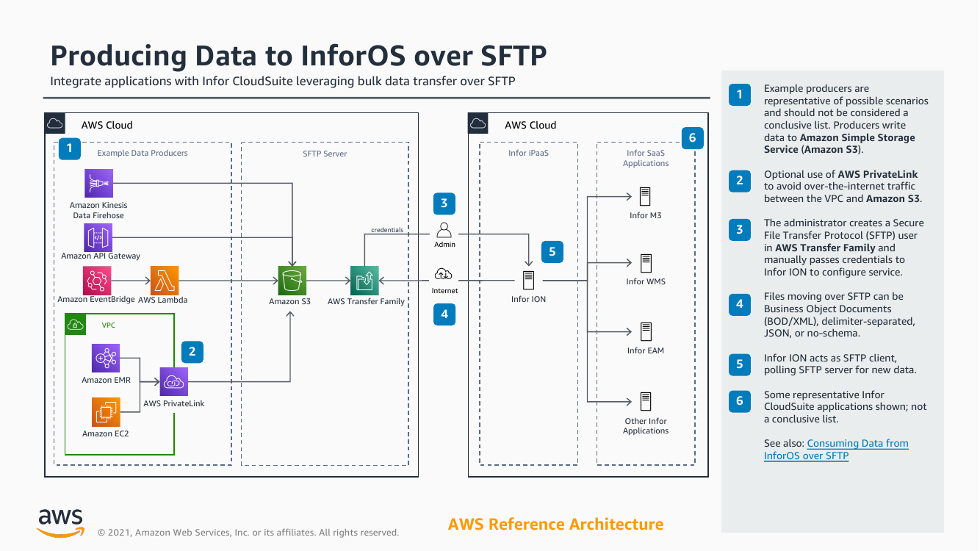Click the credentials label on the arrow

(387, 230)
